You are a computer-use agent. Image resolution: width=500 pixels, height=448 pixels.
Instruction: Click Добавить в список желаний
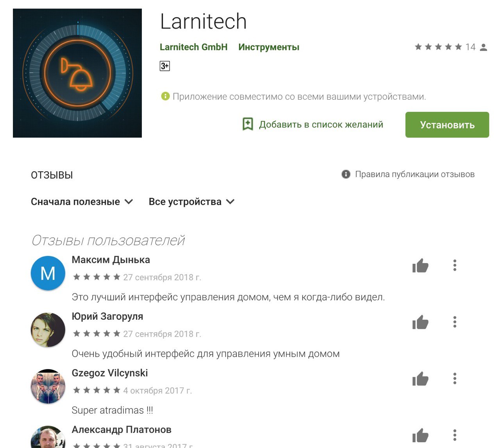pyautogui.click(x=321, y=125)
